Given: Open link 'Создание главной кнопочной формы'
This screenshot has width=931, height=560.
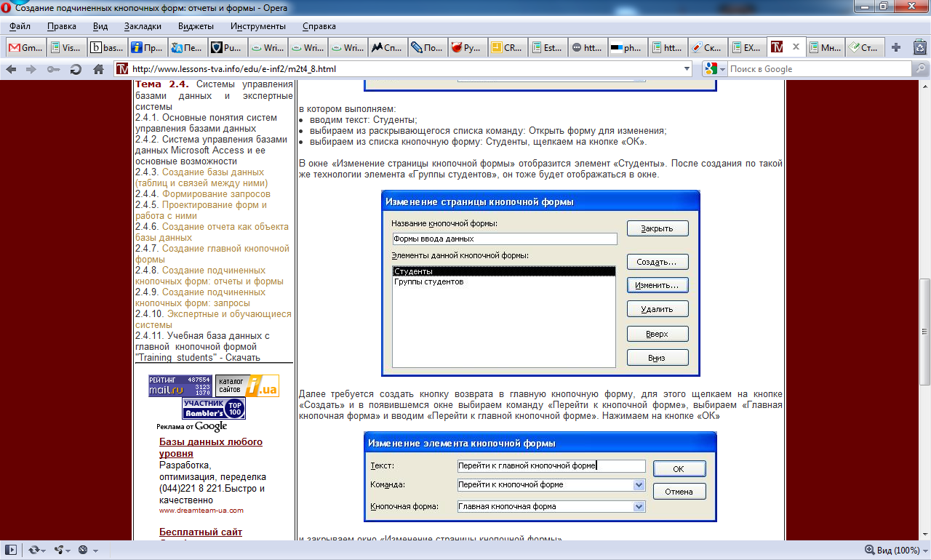Looking at the screenshot, I should (212, 254).
